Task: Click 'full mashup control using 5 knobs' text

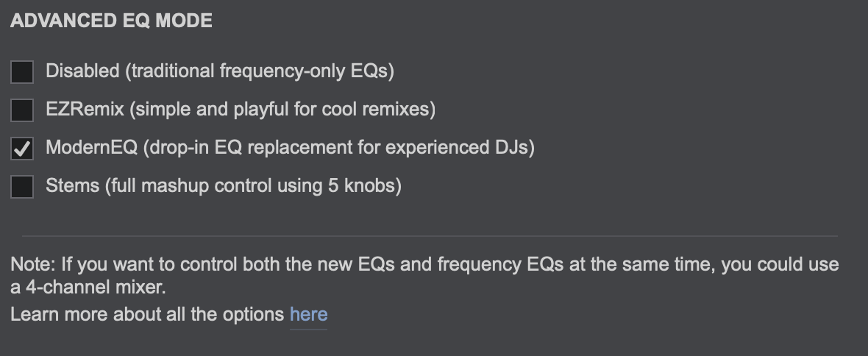Action: pos(255,186)
